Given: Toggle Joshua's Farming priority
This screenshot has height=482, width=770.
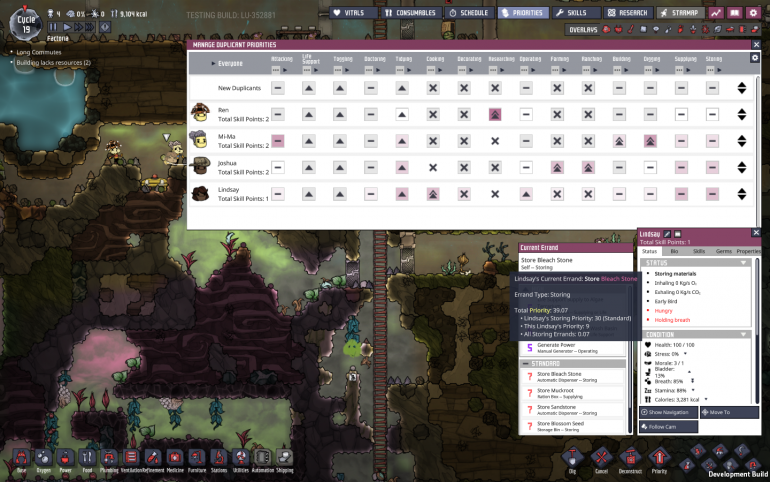Looking at the screenshot, I should coord(557,168).
